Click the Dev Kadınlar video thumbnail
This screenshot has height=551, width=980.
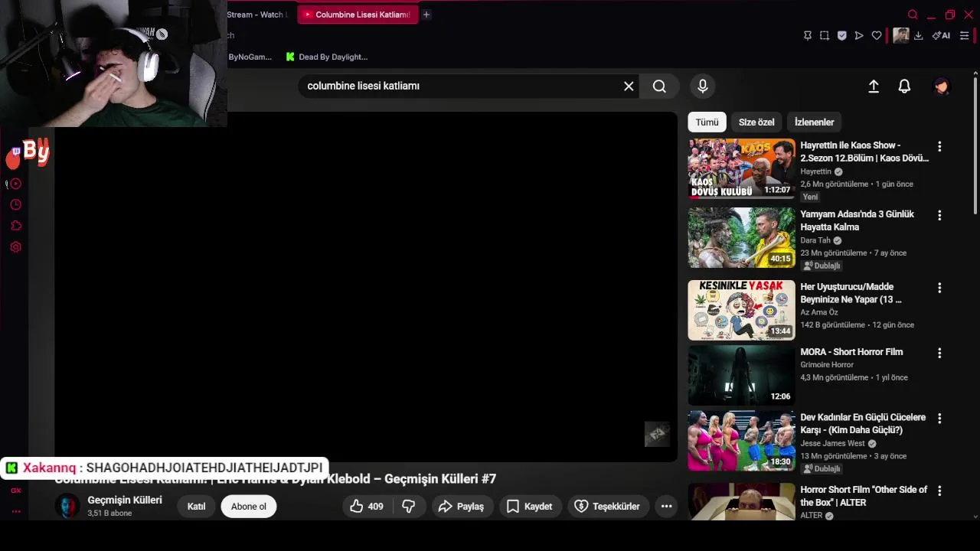pyautogui.click(x=741, y=441)
